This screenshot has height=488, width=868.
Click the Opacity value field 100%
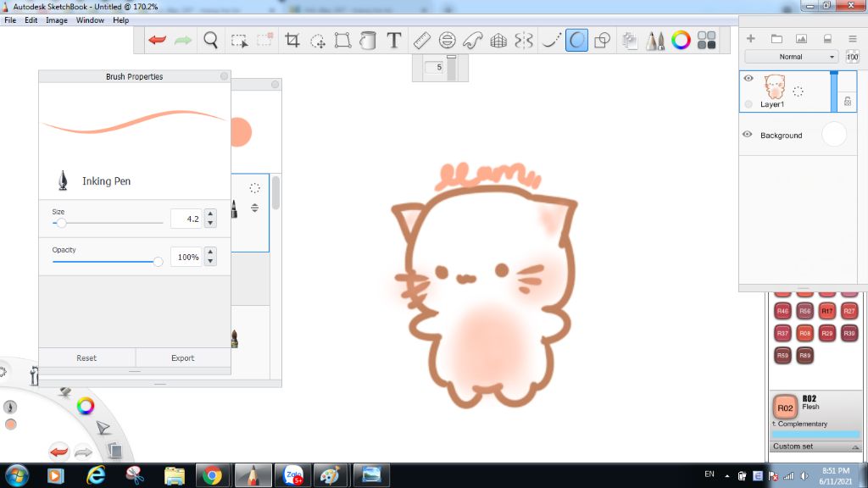(x=186, y=257)
